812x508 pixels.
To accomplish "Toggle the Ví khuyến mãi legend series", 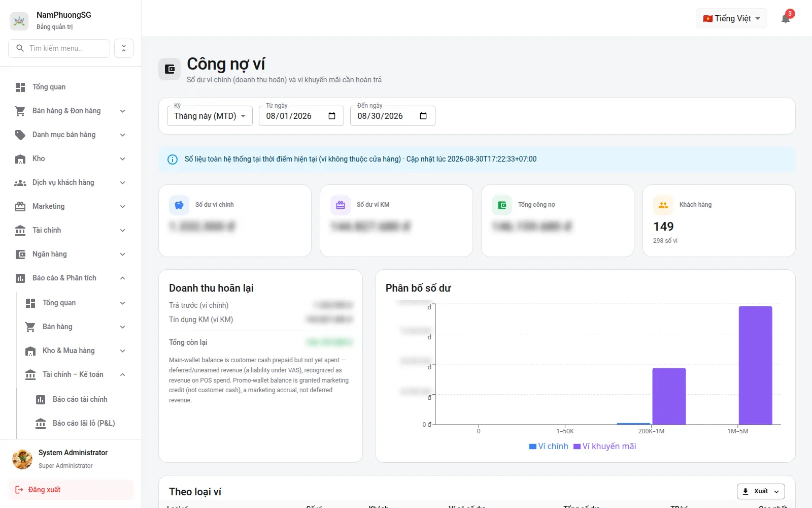I will 604,447.
